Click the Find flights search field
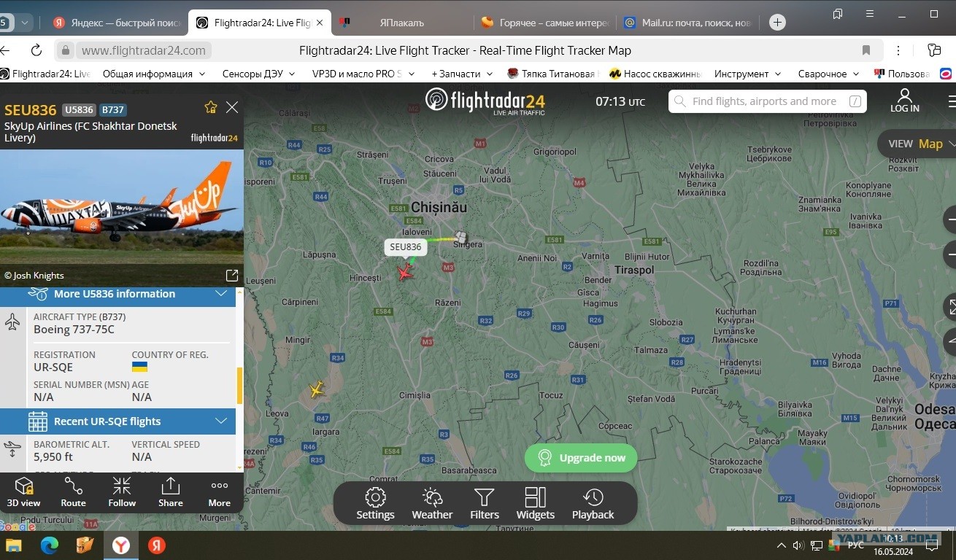956x560 pixels. point(768,101)
